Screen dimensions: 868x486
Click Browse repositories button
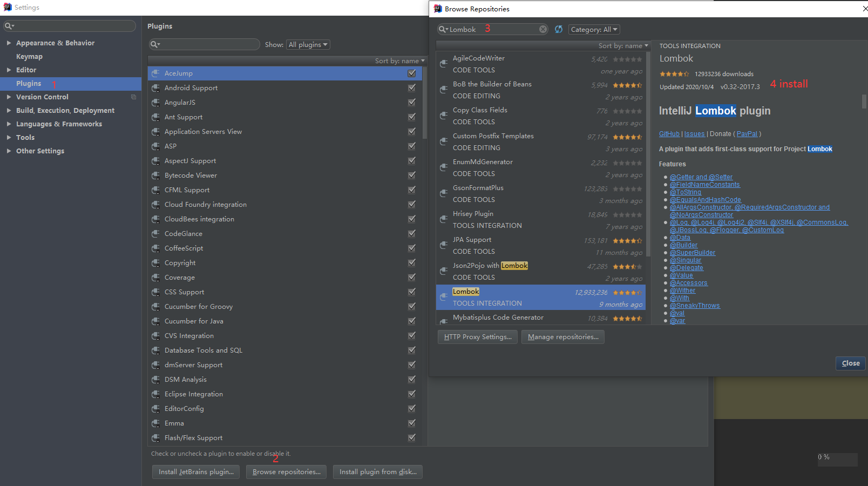[287, 472]
